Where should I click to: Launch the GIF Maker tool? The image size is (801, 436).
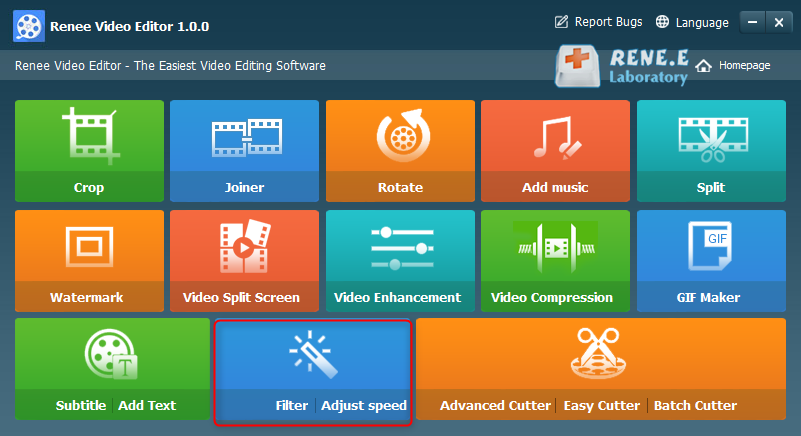point(710,260)
